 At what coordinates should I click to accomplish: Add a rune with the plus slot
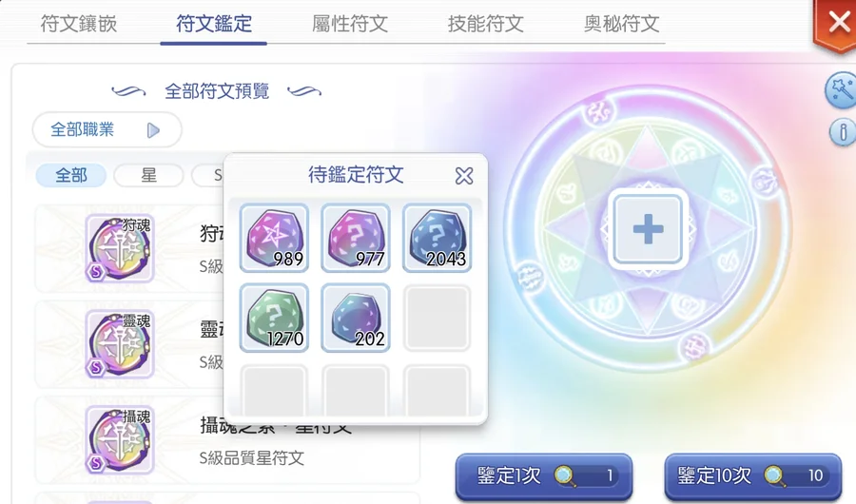click(x=648, y=229)
